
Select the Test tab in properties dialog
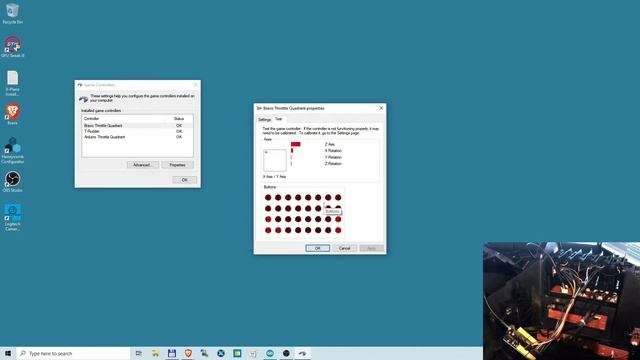click(278, 119)
